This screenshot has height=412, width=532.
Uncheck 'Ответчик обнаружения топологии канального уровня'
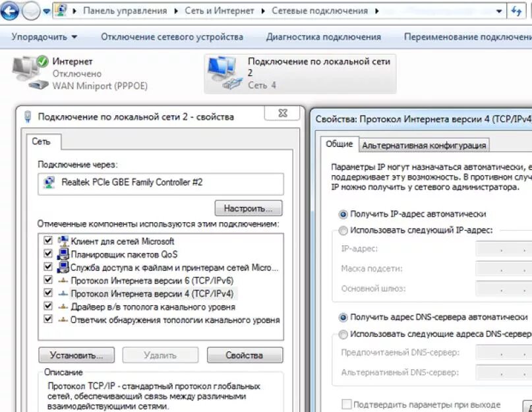(x=48, y=319)
